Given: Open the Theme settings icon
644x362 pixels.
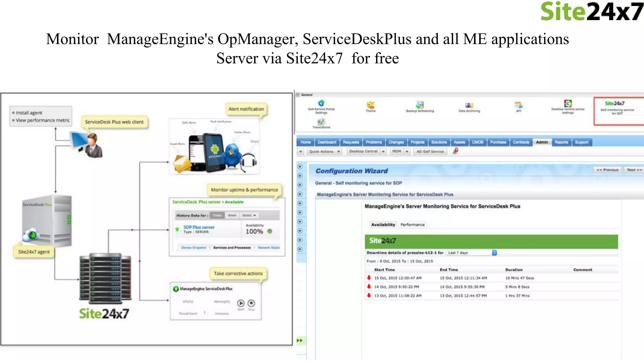Looking at the screenshot, I should pyautogui.click(x=371, y=105).
